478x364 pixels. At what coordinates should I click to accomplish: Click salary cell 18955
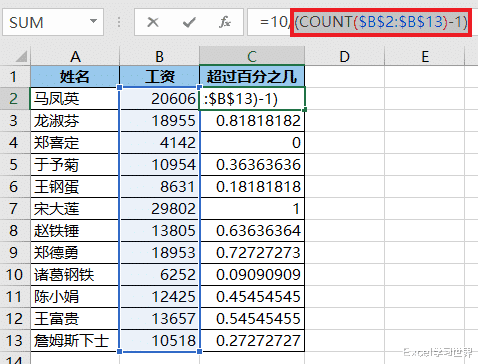click(159, 121)
